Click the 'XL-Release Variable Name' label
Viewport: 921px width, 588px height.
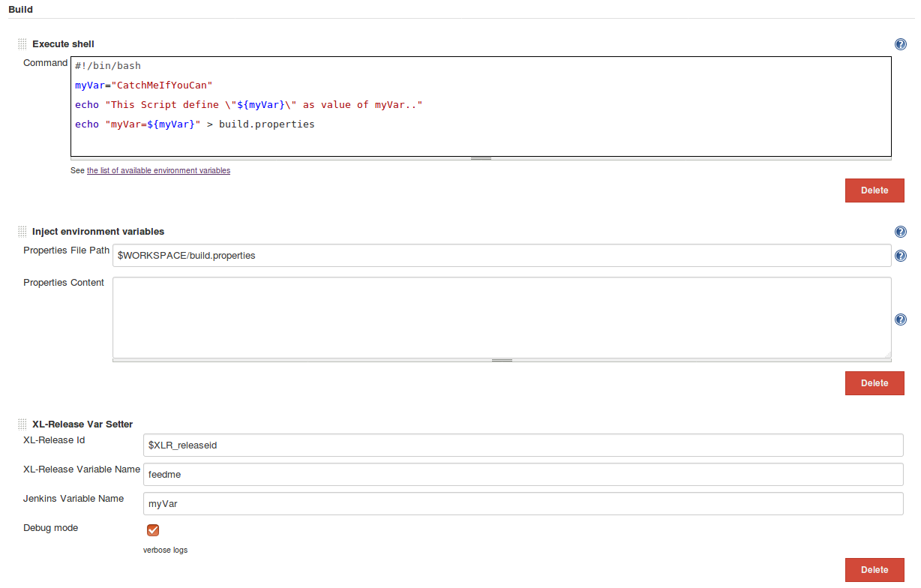click(82, 469)
